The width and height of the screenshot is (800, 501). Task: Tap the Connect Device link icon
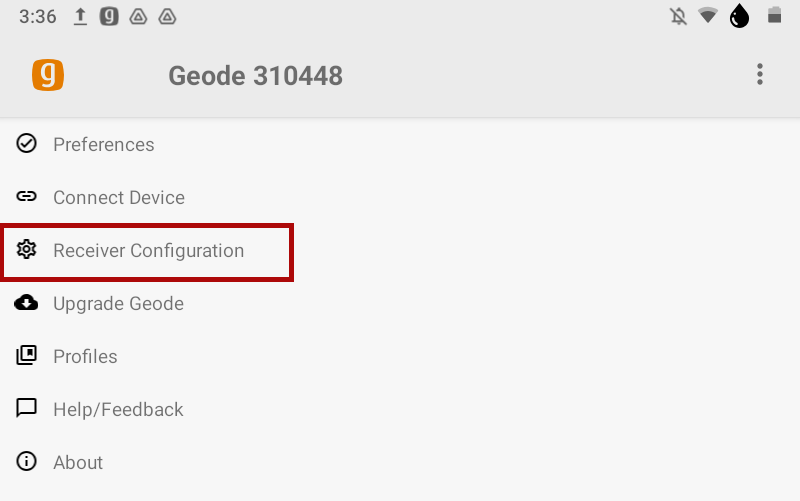[27, 197]
